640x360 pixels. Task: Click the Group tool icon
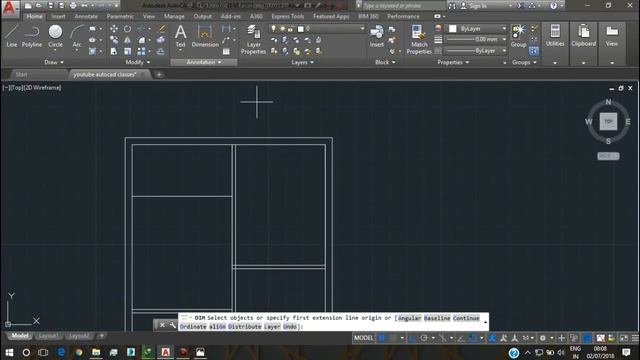518,36
